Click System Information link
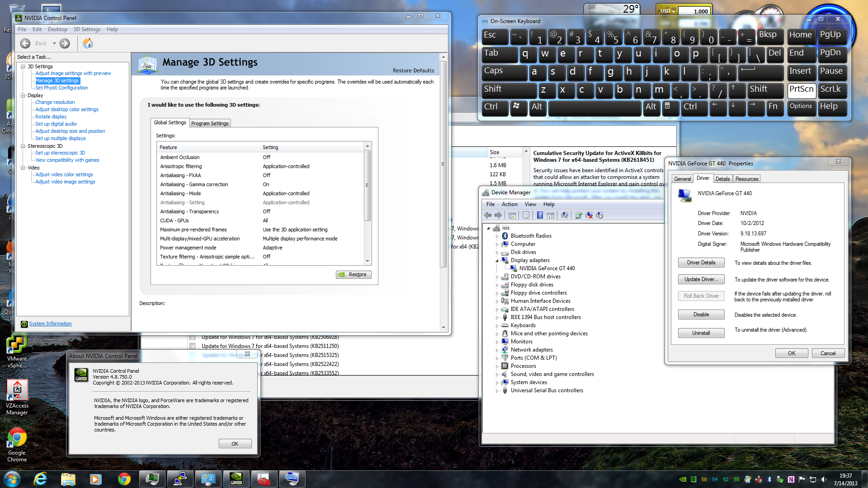The image size is (868, 488). click(50, 324)
